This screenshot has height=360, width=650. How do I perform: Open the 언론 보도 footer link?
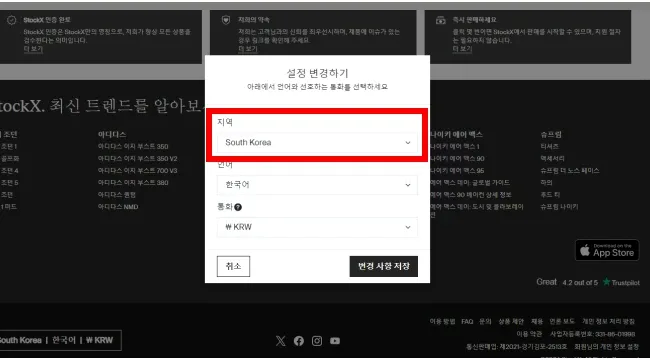(x=562, y=321)
